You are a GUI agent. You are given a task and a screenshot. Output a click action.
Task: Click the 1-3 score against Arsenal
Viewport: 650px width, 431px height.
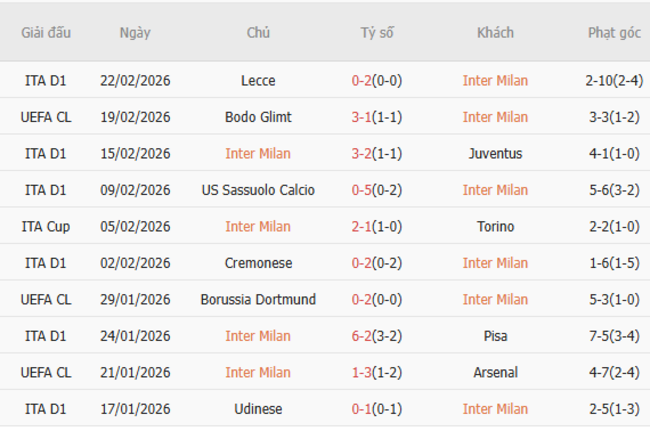point(363,373)
